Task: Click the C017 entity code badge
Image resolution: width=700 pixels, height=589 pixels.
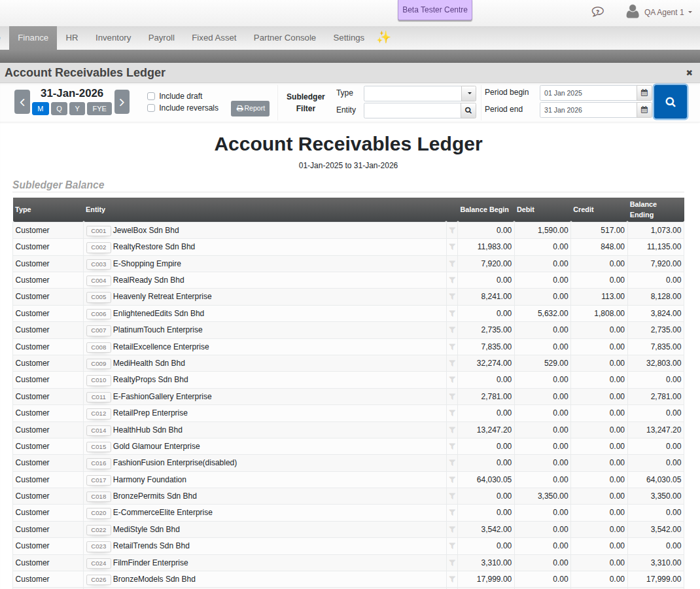Action: pyautogui.click(x=99, y=480)
